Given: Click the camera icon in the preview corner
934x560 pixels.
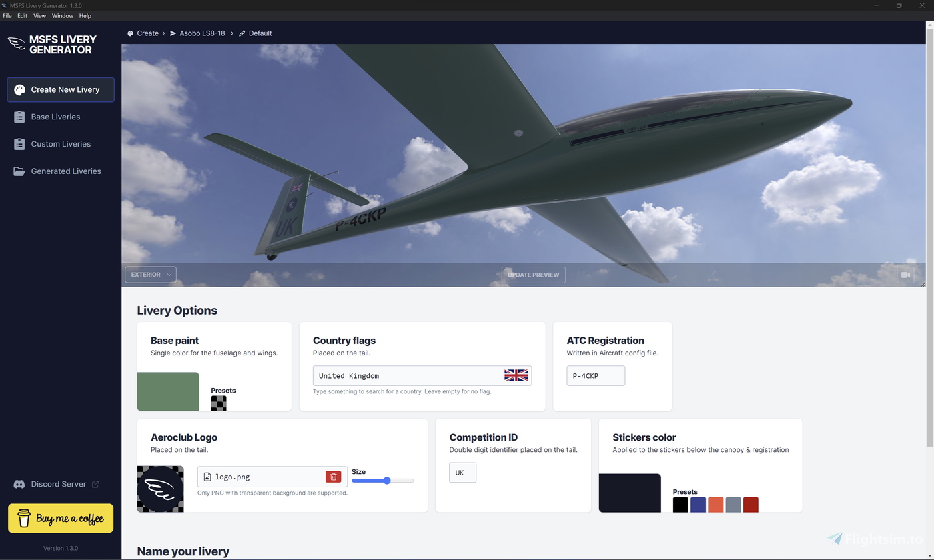Looking at the screenshot, I should coord(905,274).
